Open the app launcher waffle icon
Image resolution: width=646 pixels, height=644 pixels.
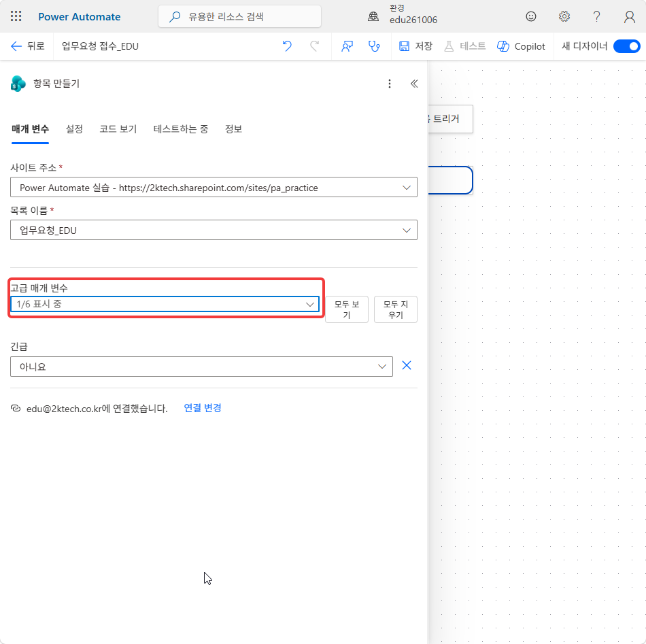(x=16, y=16)
